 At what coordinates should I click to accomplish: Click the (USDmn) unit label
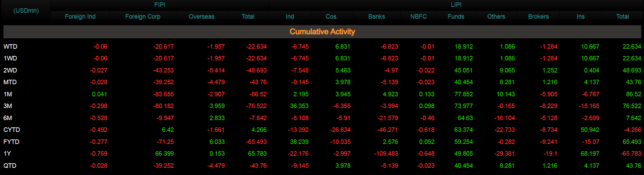click(x=26, y=11)
